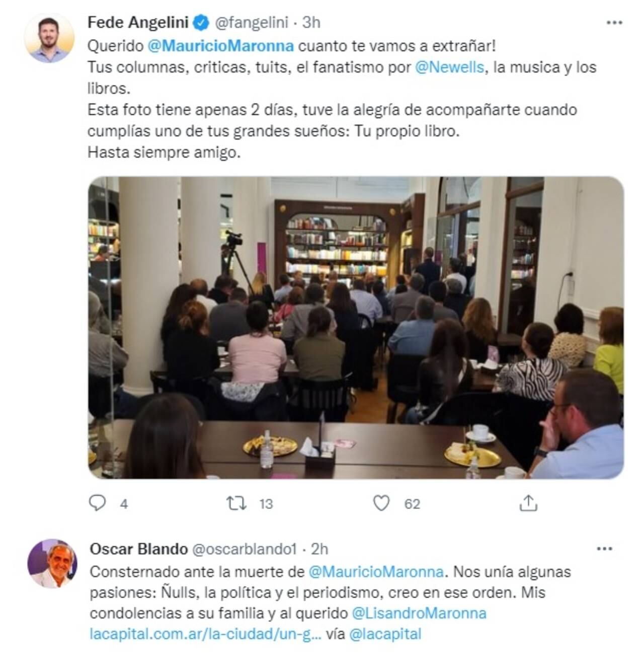644x665 pixels.
Task: Click the verified badge next to Fede Angelini
Action: click(x=202, y=23)
